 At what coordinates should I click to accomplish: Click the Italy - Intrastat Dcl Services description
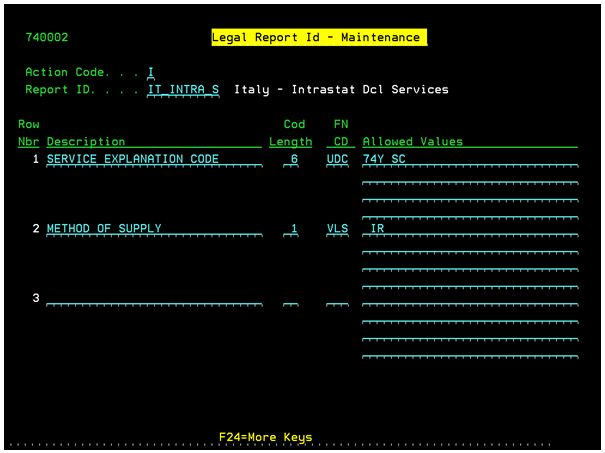tap(341, 90)
